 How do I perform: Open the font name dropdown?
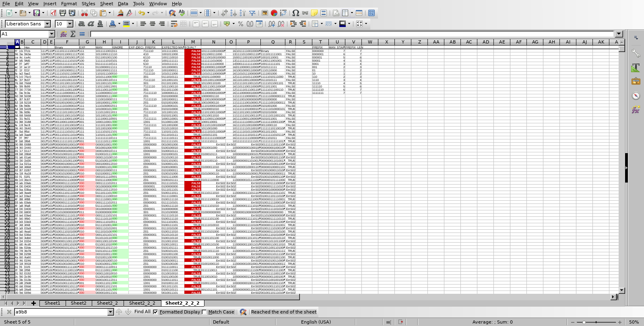47,24
